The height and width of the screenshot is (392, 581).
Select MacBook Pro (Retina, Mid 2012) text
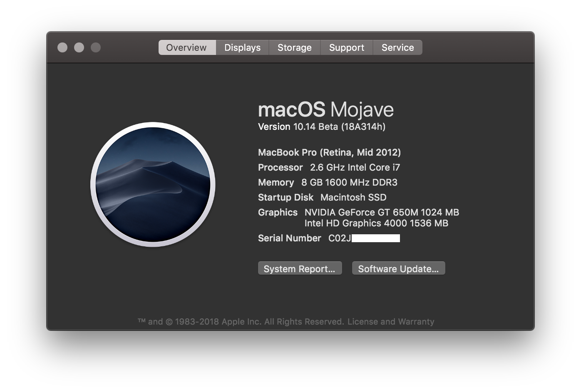pyautogui.click(x=329, y=152)
